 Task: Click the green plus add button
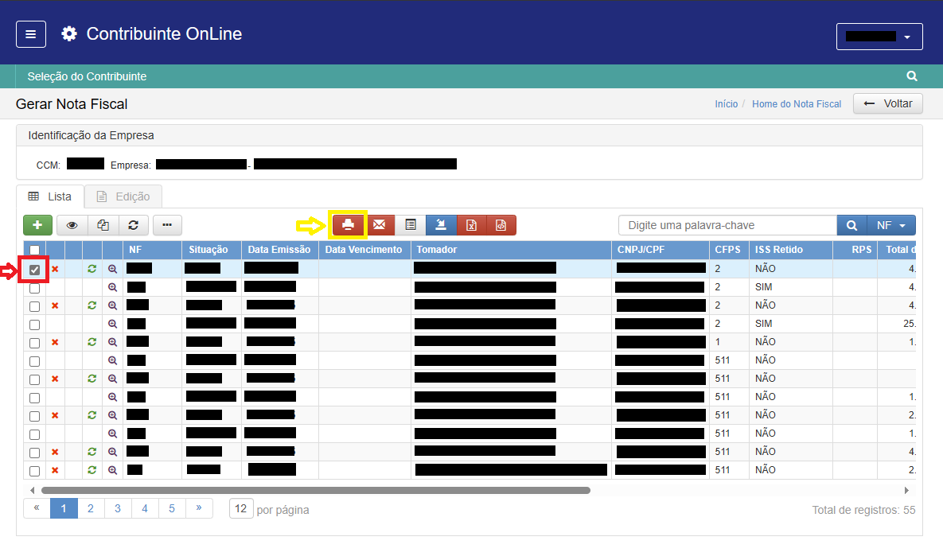(37, 225)
